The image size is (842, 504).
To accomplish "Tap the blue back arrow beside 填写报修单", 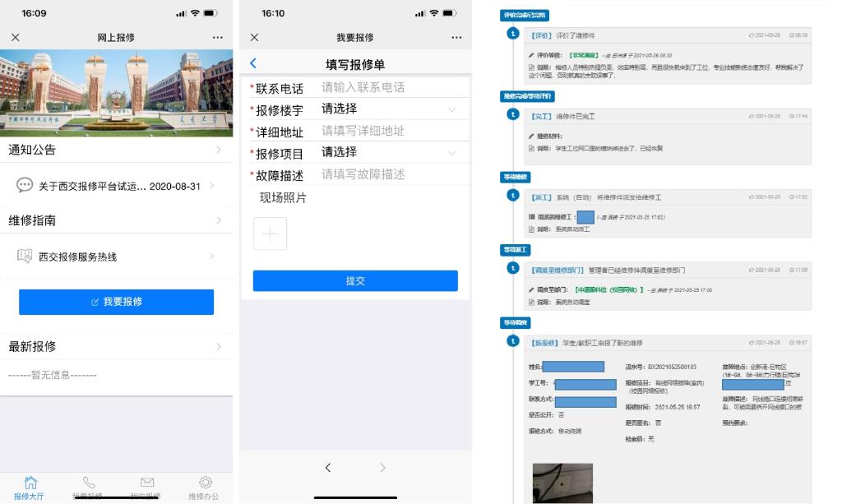I will pos(253,63).
